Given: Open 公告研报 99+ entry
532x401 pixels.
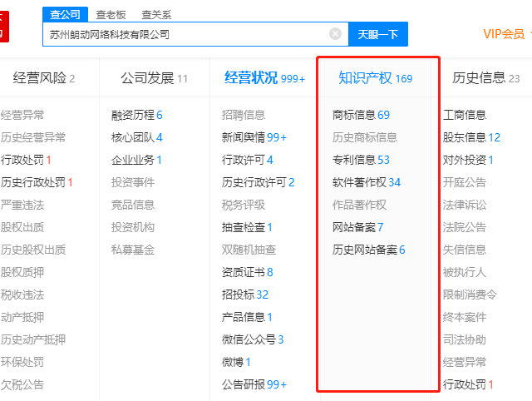Looking at the screenshot, I should 254,384.
